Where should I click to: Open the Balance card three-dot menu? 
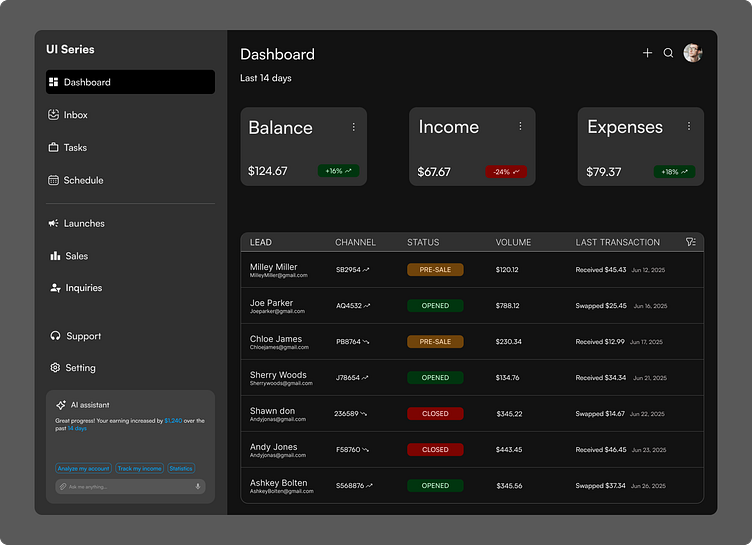pyautogui.click(x=353, y=127)
